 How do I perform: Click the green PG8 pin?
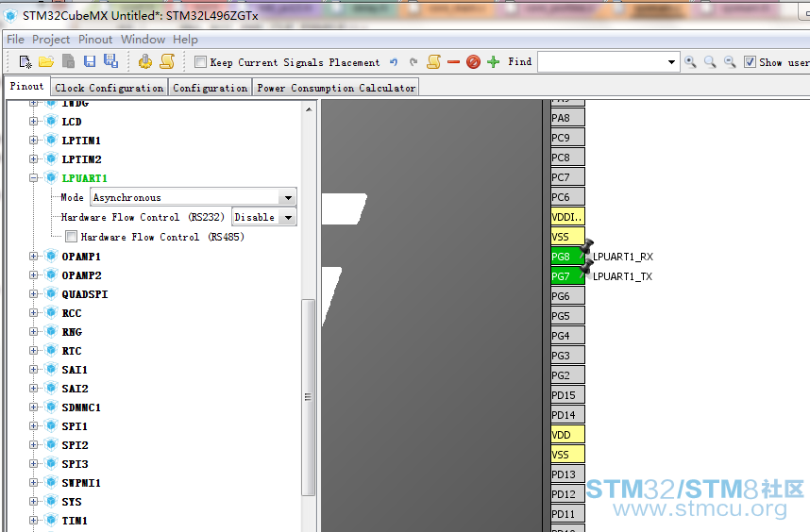(567, 257)
